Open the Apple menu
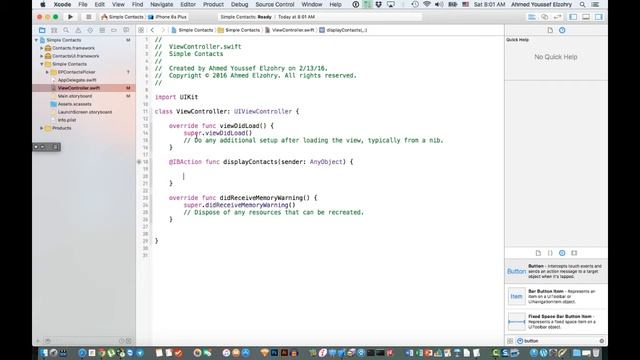 [43, 4]
